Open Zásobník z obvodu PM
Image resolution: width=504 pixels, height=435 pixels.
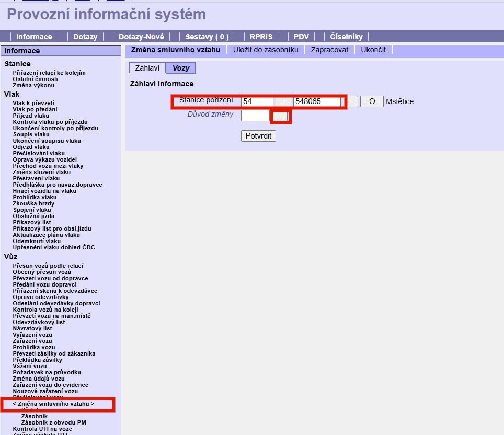click(x=53, y=422)
